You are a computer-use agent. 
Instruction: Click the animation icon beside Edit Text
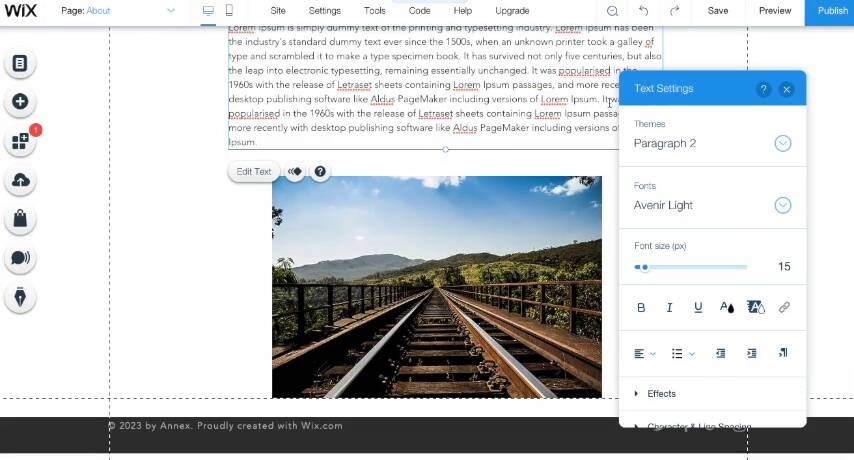pyautogui.click(x=295, y=172)
